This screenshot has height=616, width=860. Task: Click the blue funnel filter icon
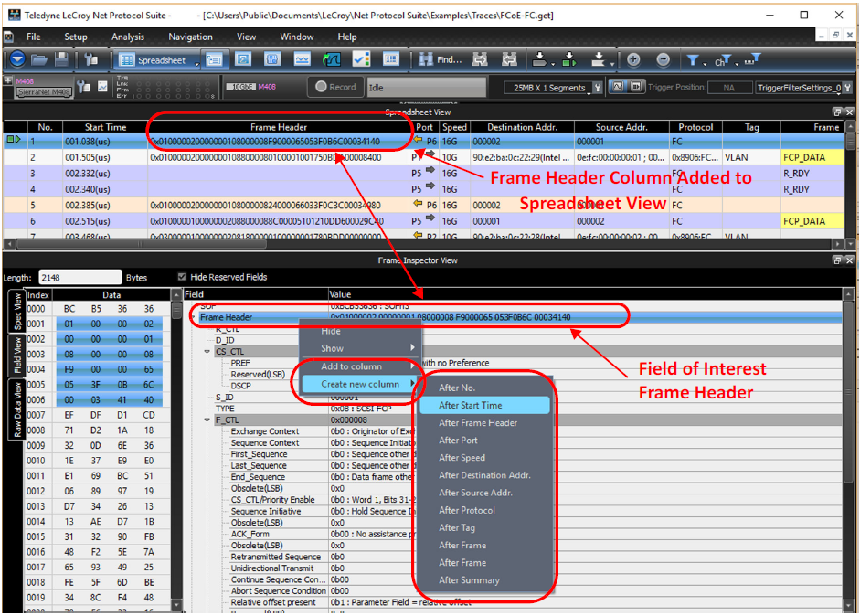click(694, 59)
